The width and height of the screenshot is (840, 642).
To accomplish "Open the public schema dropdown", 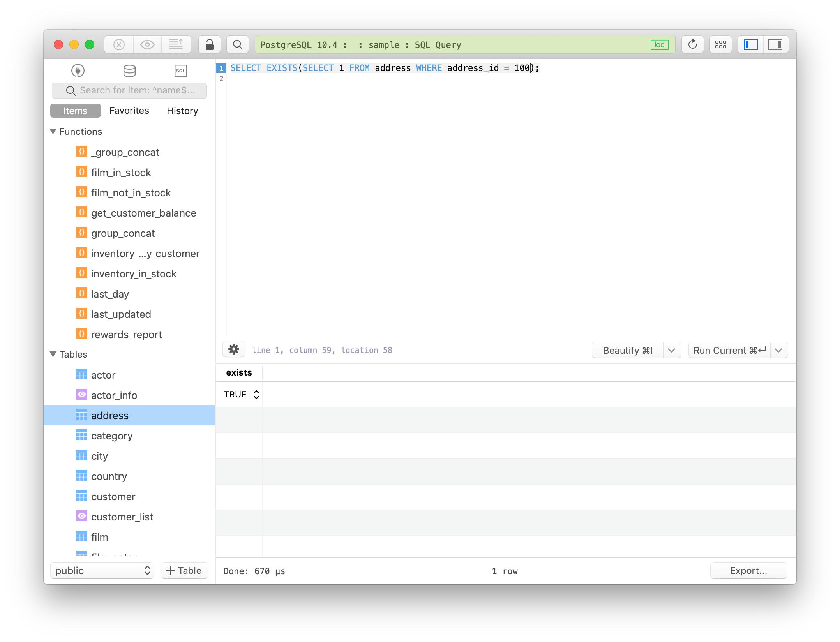I will point(102,570).
